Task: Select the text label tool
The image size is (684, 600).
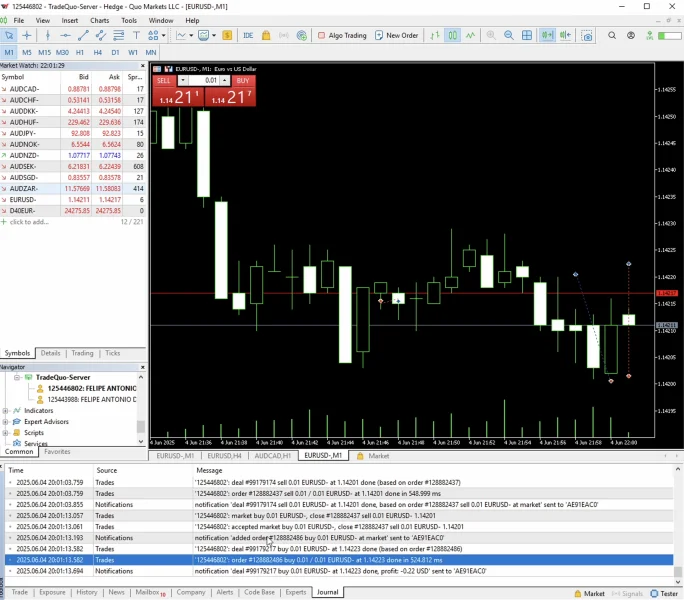Action: (136, 35)
